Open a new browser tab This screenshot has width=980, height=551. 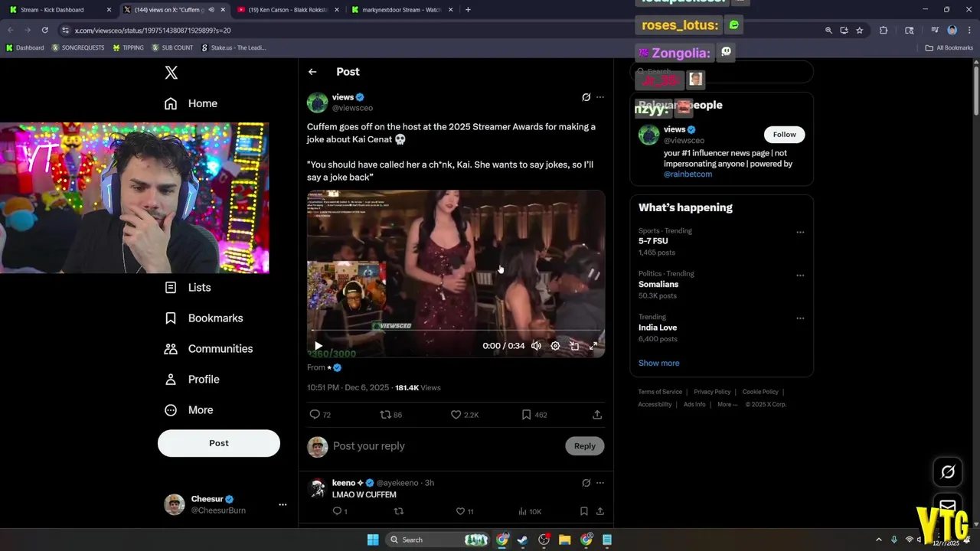(468, 10)
